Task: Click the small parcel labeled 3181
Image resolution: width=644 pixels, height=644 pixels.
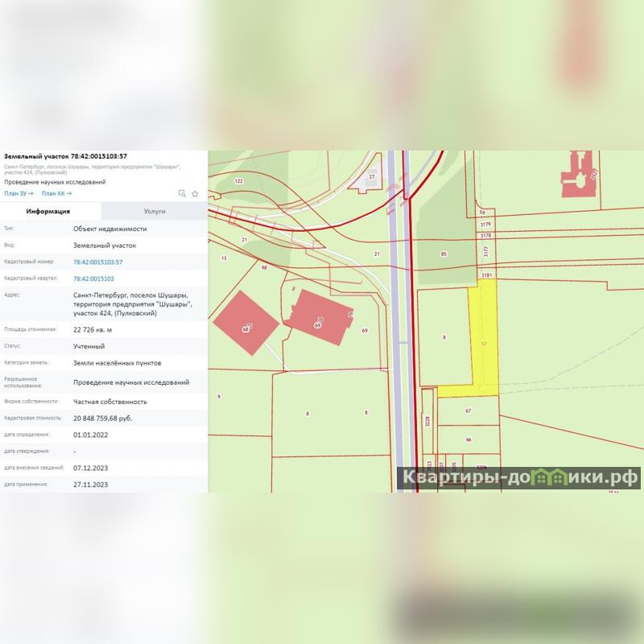Action: pos(485,275)
